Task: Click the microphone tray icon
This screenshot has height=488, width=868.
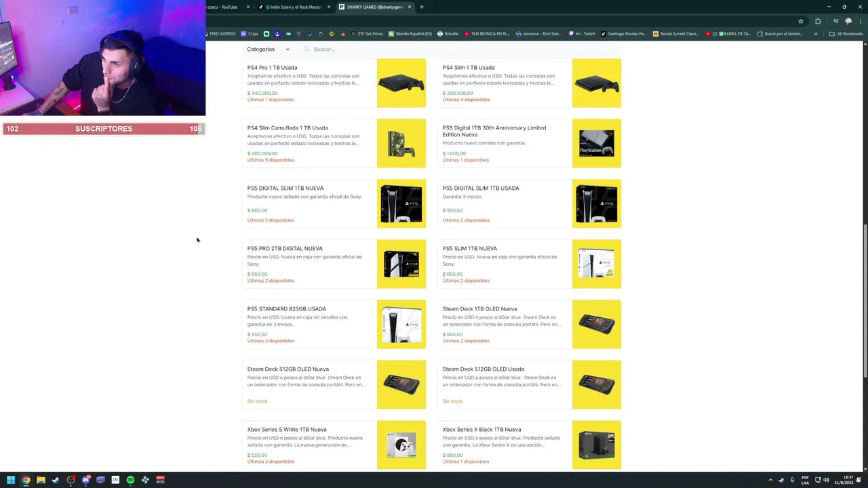Action: 792,480
